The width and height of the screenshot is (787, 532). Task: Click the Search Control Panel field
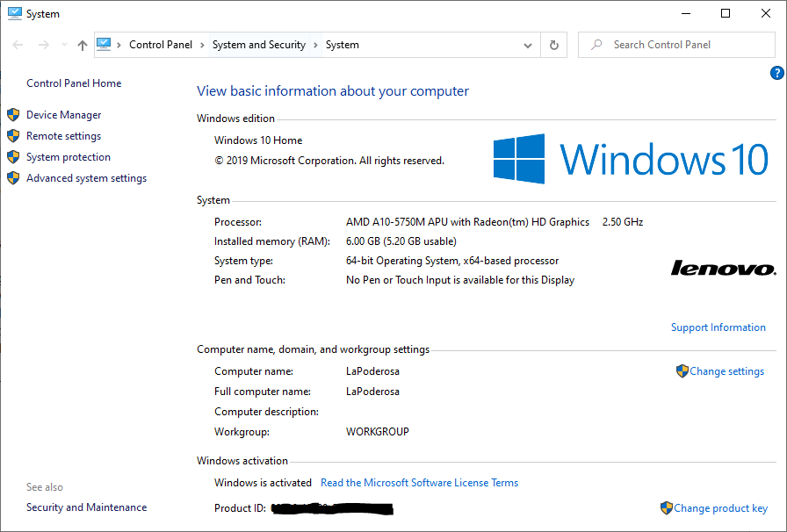(x=676, y=45)
